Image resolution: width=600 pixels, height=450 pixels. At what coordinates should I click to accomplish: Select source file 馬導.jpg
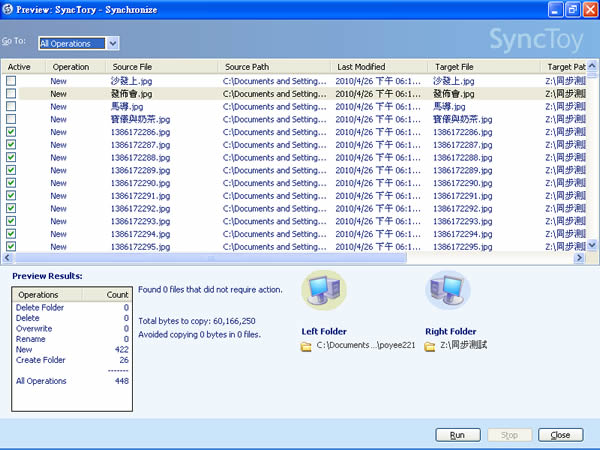(x=127, y=106)
